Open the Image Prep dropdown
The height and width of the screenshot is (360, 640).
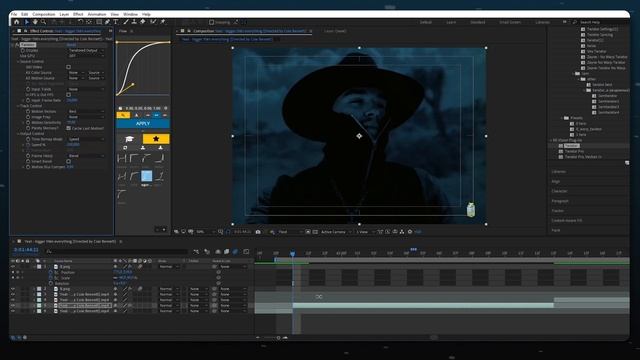coord(86,117)
